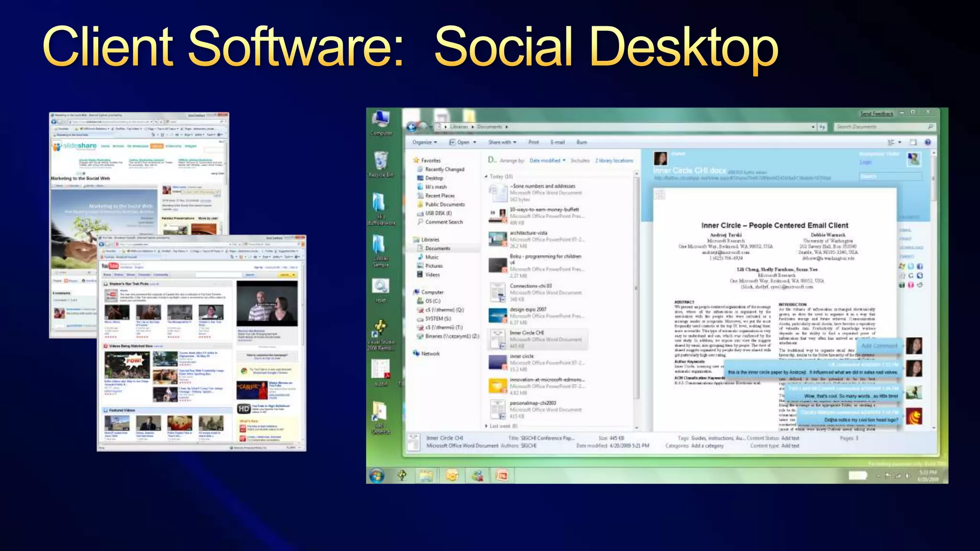This screenshot has height=551, width=980.
Task: Open the Recycle Bin desktop icon
Action: point(381,162)
